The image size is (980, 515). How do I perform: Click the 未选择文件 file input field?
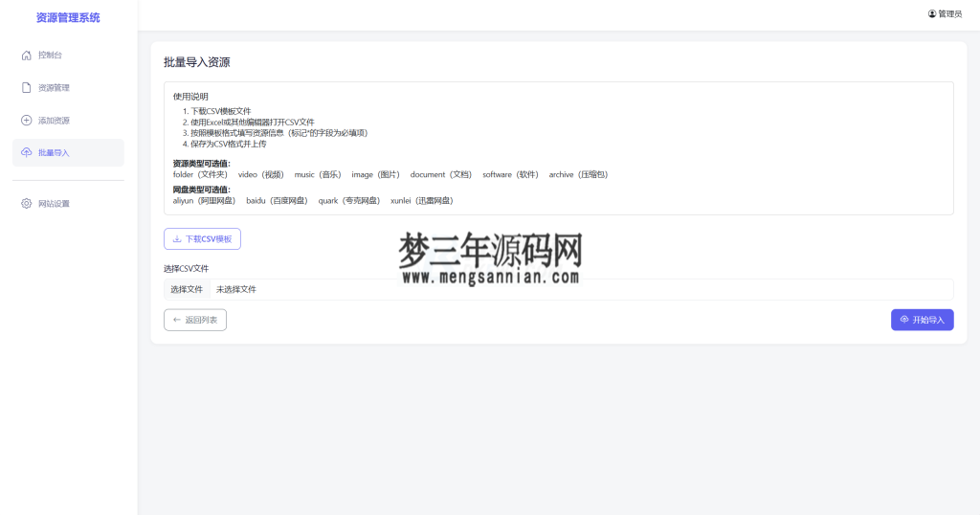[x=559, y=289]
